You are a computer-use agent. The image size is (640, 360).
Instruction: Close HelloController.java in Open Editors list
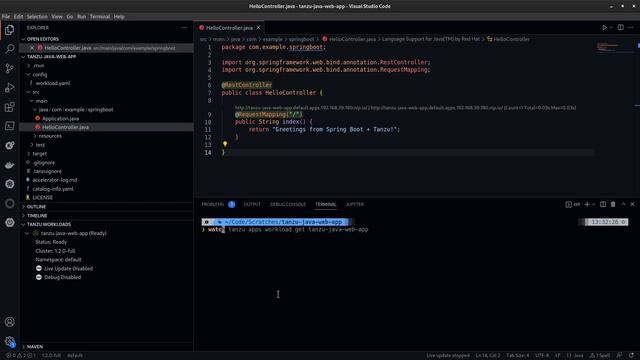click(x=32, y=48)
